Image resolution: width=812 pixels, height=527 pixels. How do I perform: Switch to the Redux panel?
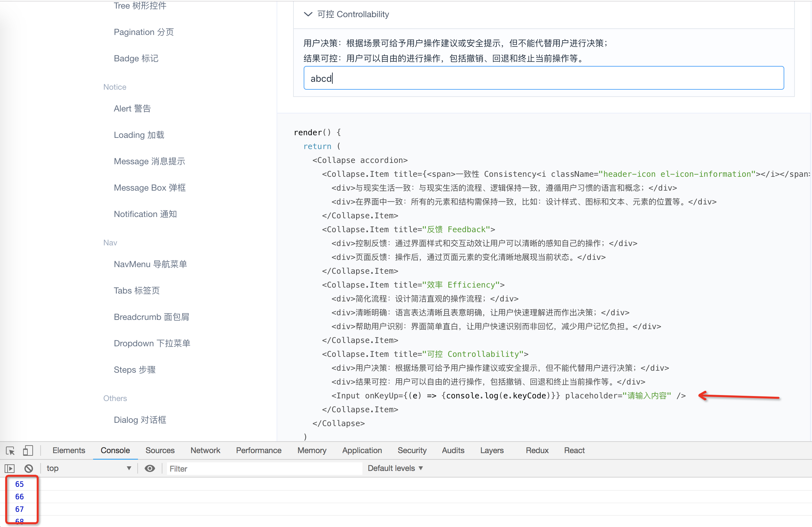(x=537, y=450)
